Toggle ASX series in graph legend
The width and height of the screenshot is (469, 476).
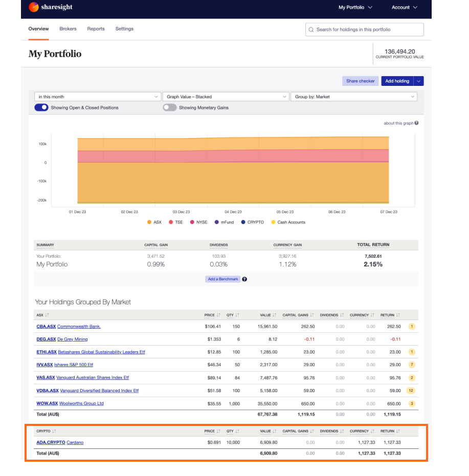154,222
